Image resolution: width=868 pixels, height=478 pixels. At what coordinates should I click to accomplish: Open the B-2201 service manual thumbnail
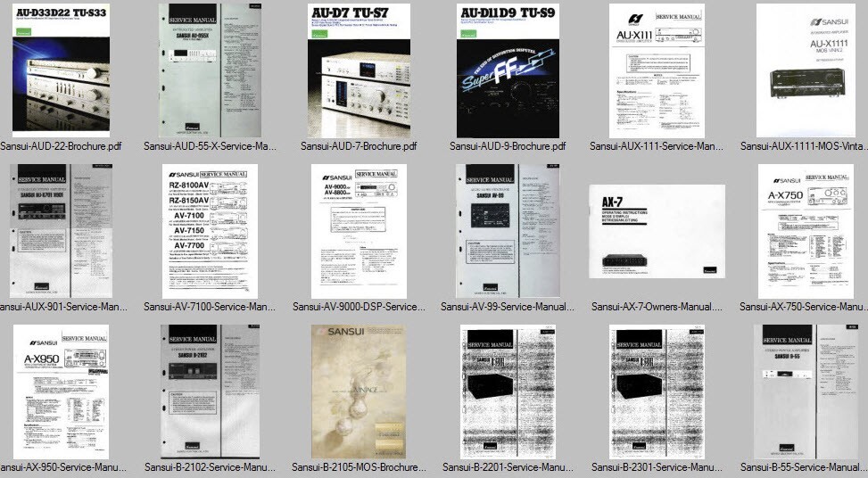[508, 391]
